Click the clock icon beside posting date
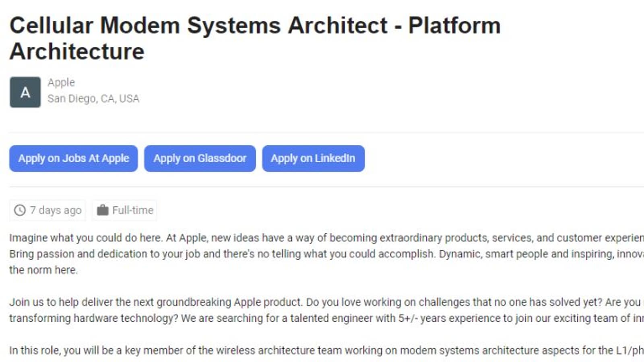644x362 pixels. [x=20, y=210]
